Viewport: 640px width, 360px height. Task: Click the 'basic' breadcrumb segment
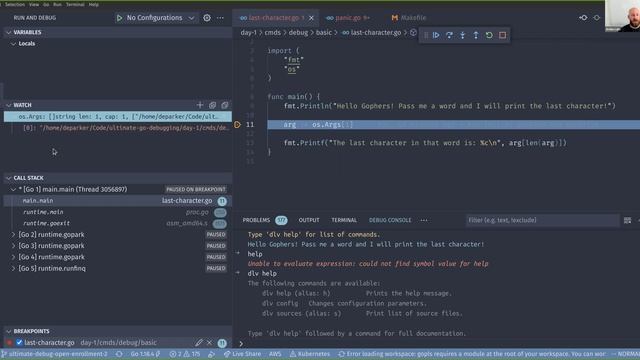[324, 33]
